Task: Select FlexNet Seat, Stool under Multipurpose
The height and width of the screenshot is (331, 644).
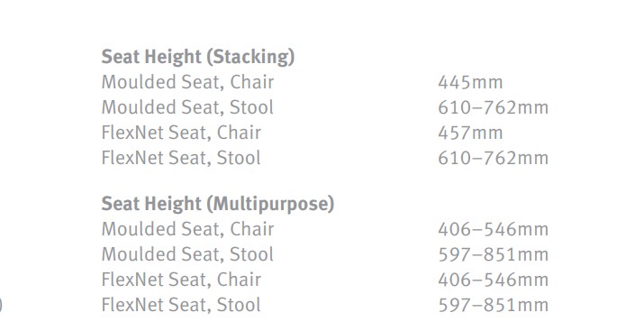Action: (181, 306)
